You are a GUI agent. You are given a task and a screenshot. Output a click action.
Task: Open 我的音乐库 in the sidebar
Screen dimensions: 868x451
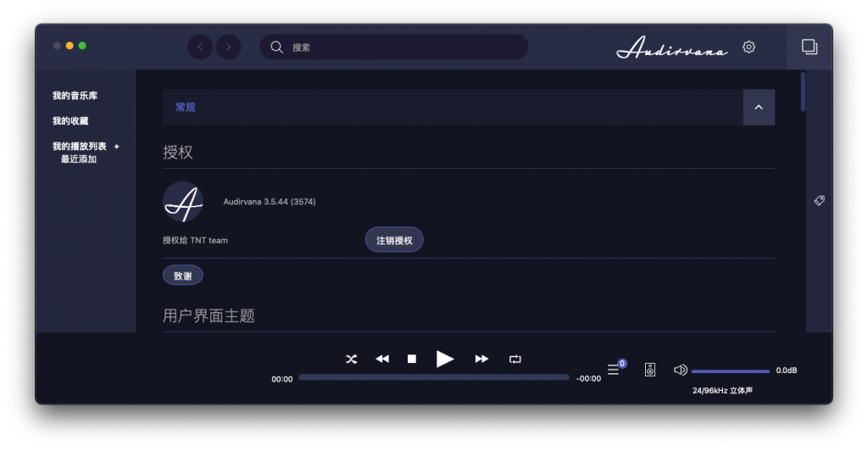coord(75,96)
